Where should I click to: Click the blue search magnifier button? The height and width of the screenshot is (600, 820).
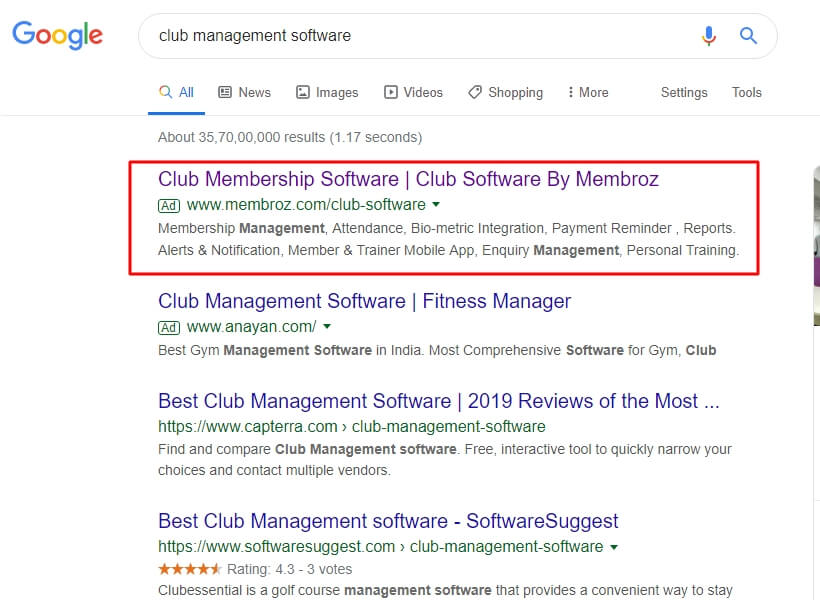(748, 36)
